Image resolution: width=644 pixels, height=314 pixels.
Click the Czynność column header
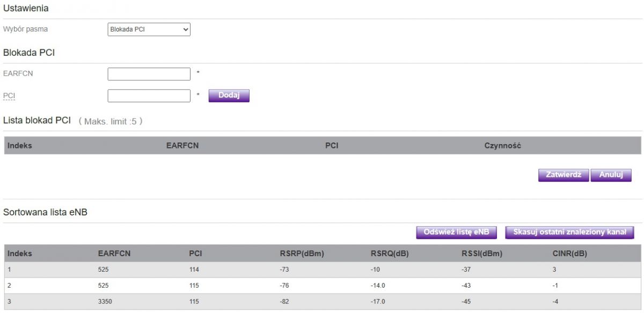[x=503, y=146]
